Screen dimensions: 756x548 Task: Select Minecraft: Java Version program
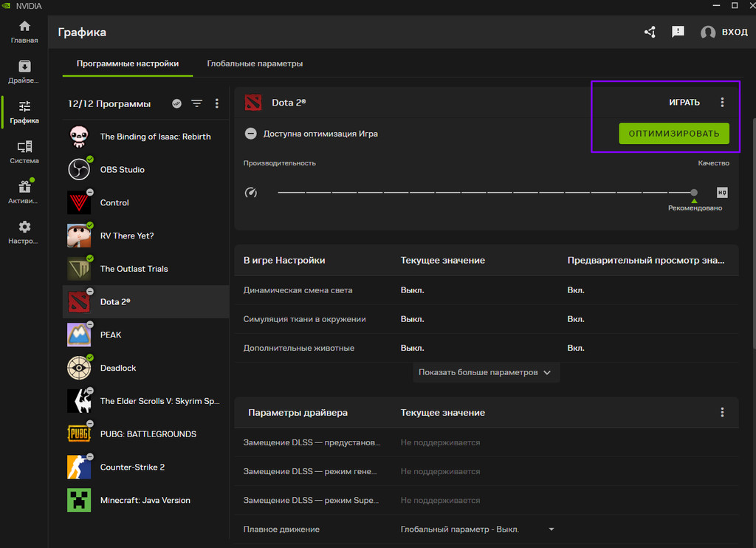coord(145,500)
